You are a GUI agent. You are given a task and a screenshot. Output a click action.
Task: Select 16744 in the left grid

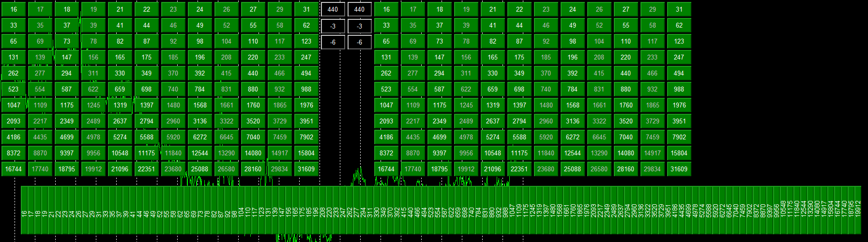tap(14, 169)
